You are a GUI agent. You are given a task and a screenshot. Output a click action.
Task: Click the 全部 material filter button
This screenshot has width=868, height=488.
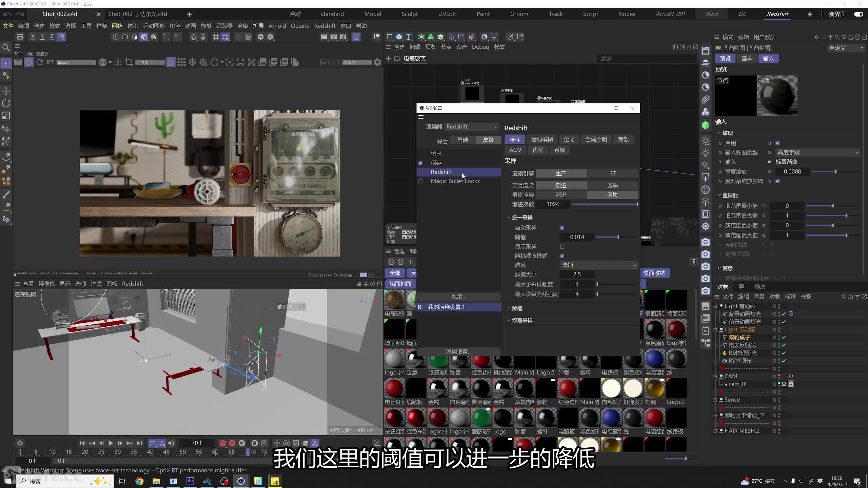click(395, 273)
